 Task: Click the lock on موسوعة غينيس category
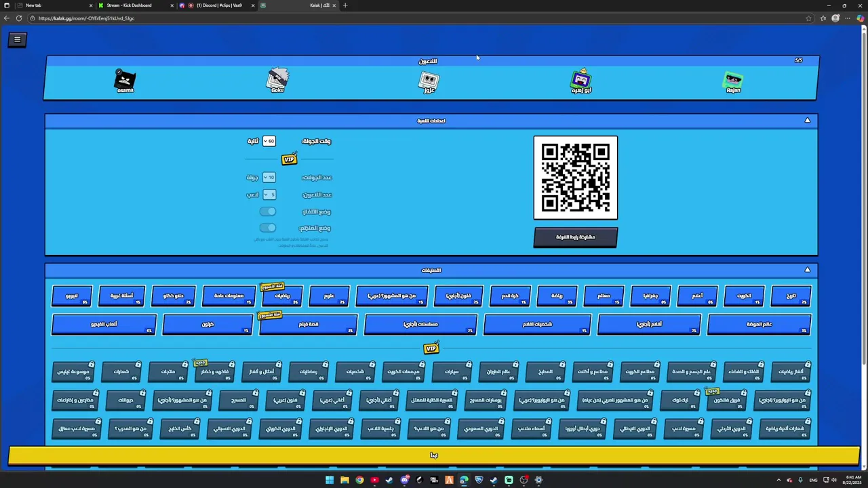tap(91, 365)
